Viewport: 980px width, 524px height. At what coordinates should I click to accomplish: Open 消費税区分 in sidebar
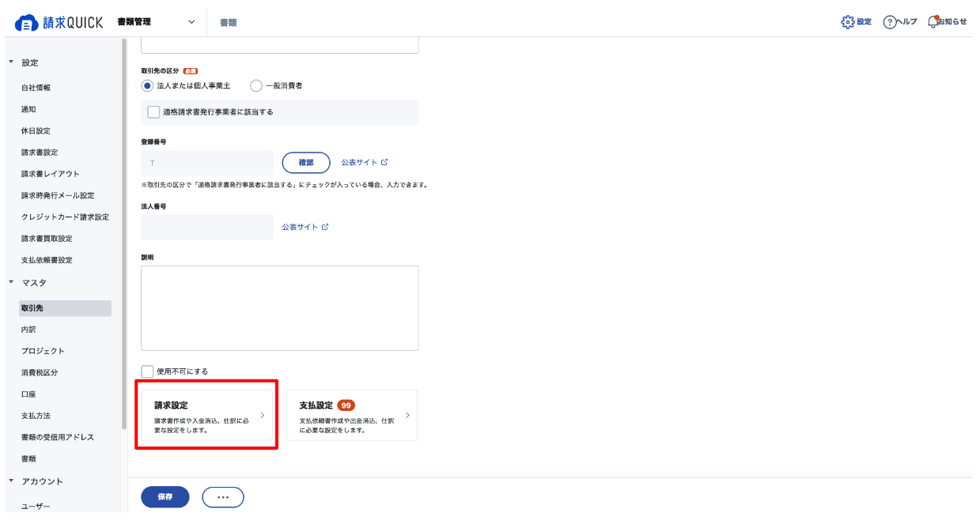(x=40, y=372)
